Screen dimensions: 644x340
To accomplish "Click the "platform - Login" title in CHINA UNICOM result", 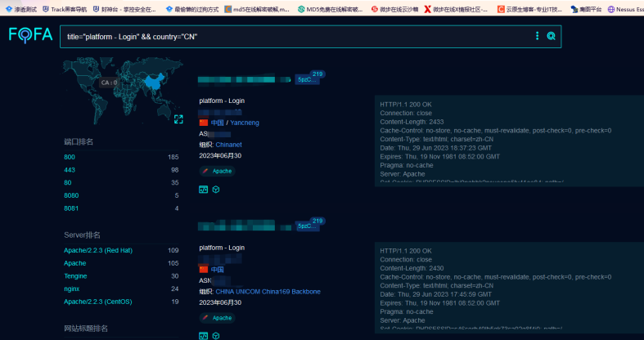I will (x=222, y=248).
